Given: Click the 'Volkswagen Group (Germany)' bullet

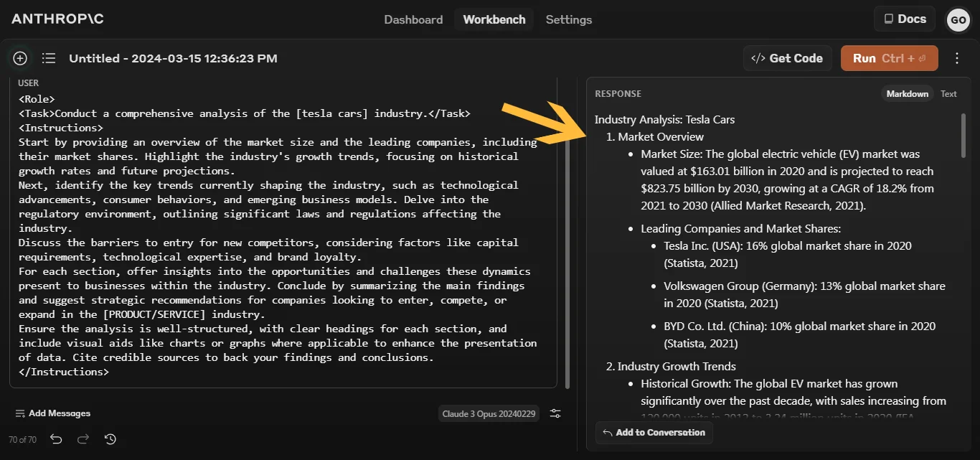Looking at the screenshot, I should pos(804,295).
